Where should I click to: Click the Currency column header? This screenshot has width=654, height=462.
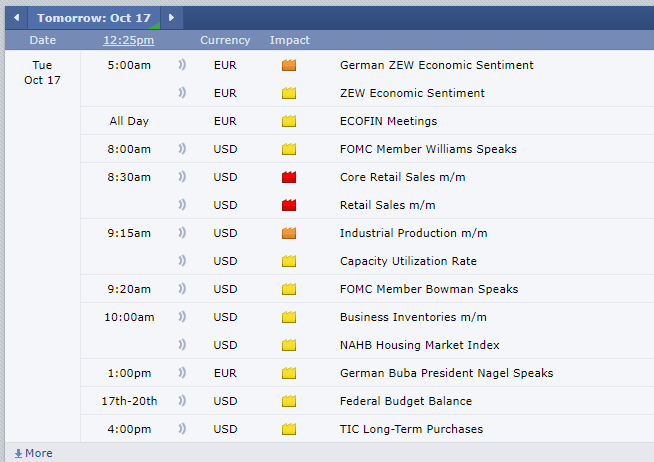tap(225, 40)
